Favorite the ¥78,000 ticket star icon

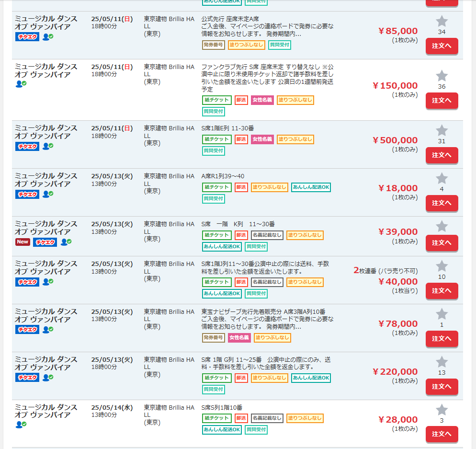(x=442, y=314)
